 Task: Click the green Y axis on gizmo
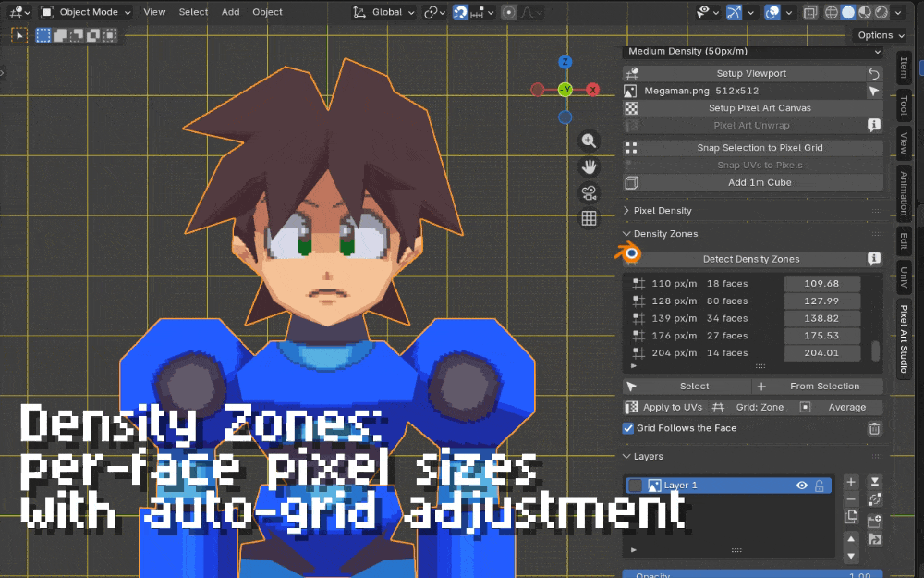pos(565,90)
